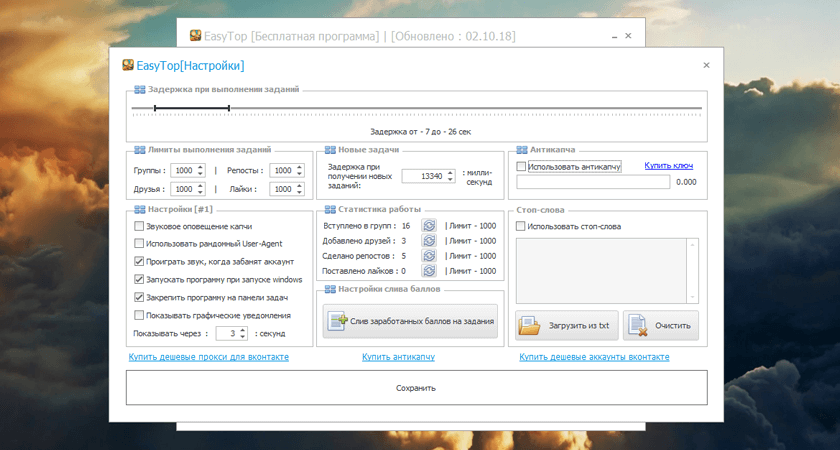Enable Звуковое оповещение капчи checkbox
The height and width of the screenshot is (450, 840).
[x=139, y=226]
